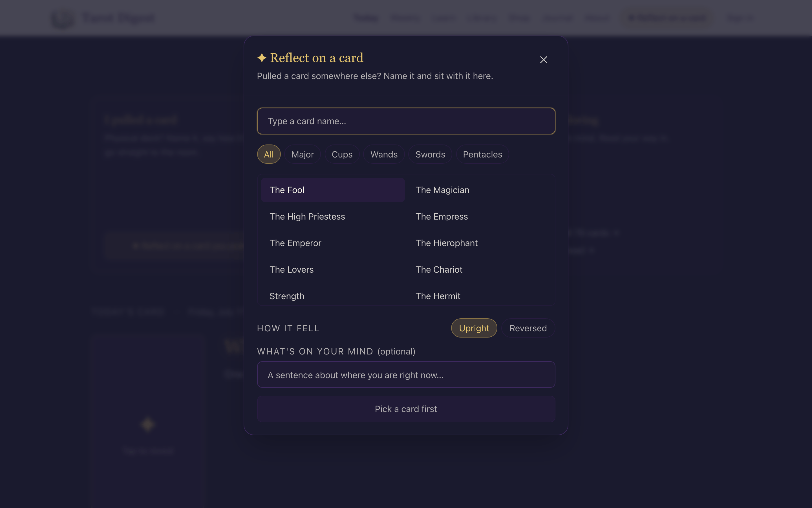Click the what's on your mind field
Image resolution: width=812 pixels, height=508 pixels.
406,375
